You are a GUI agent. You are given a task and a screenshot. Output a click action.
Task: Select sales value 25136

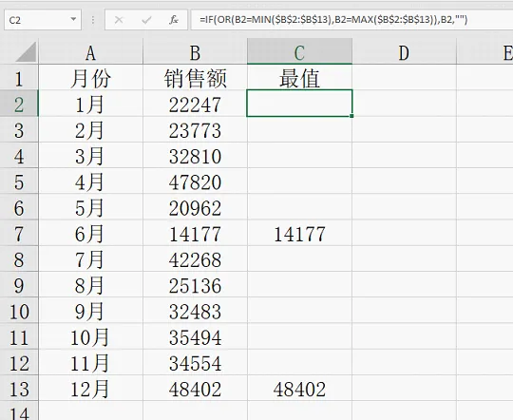(195, 285)
